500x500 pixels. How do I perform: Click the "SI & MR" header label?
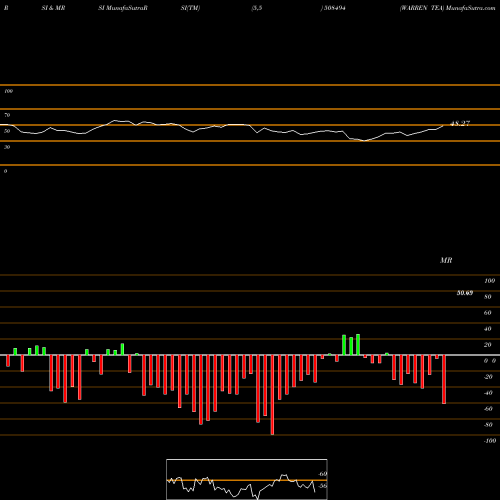coord(53,8)
